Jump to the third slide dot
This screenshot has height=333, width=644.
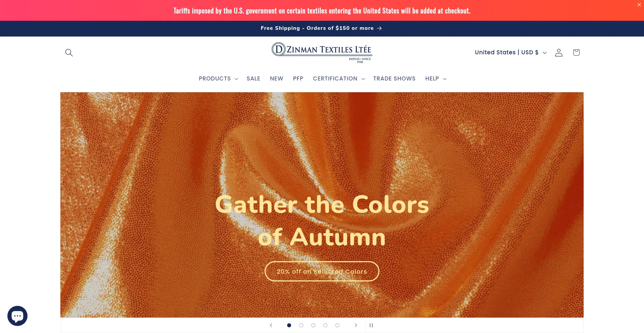point(313,325)
